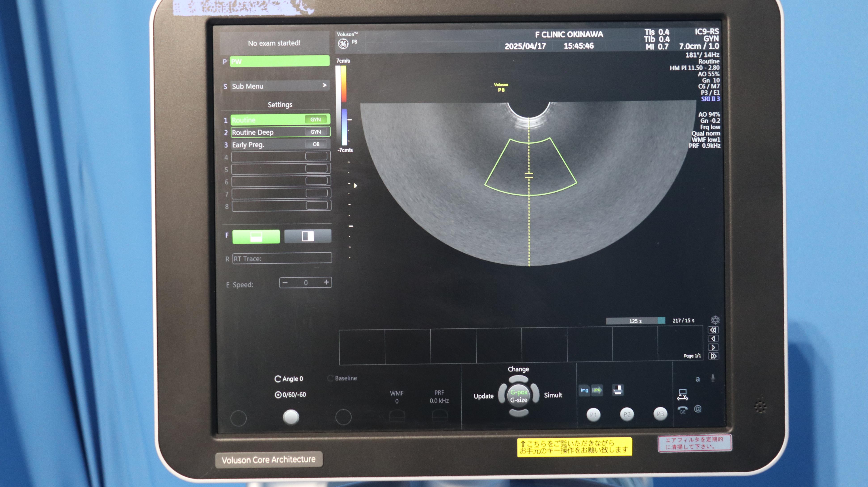Click empty setting slot 5

coord(281,169)
